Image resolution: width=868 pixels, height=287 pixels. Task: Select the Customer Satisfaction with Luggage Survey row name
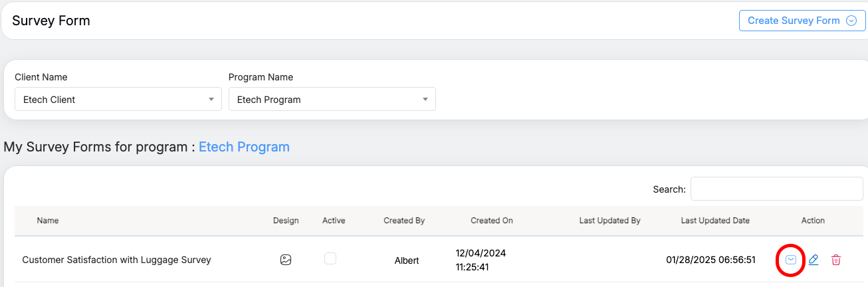(x=116, y=260)
